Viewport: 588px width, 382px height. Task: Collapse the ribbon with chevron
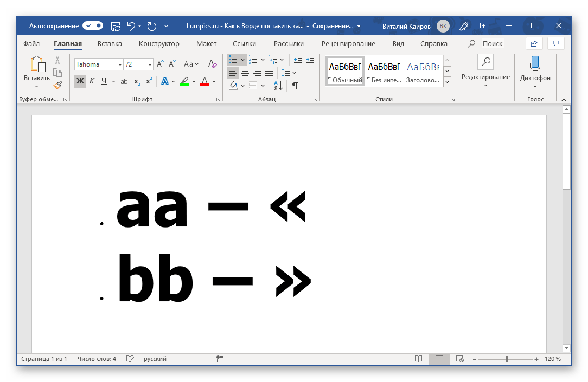pyautogui.click(x=564, y=100)
